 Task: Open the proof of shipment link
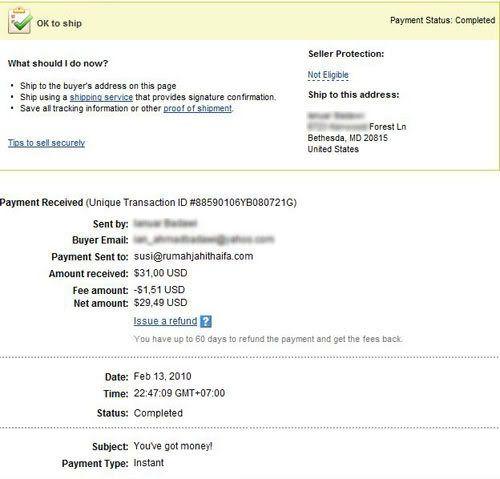[198, 108]
